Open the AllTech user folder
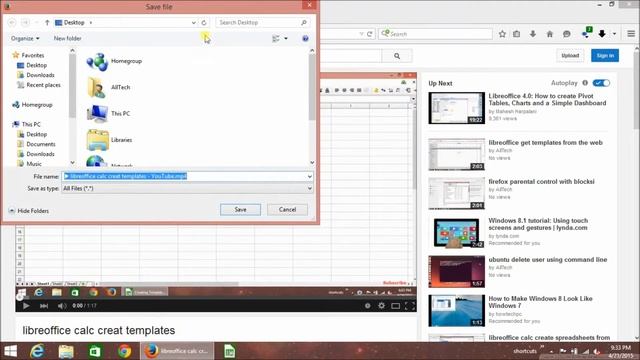Image resolution: width=640 pixels, height=360 pixels. (x=109, y=87)
